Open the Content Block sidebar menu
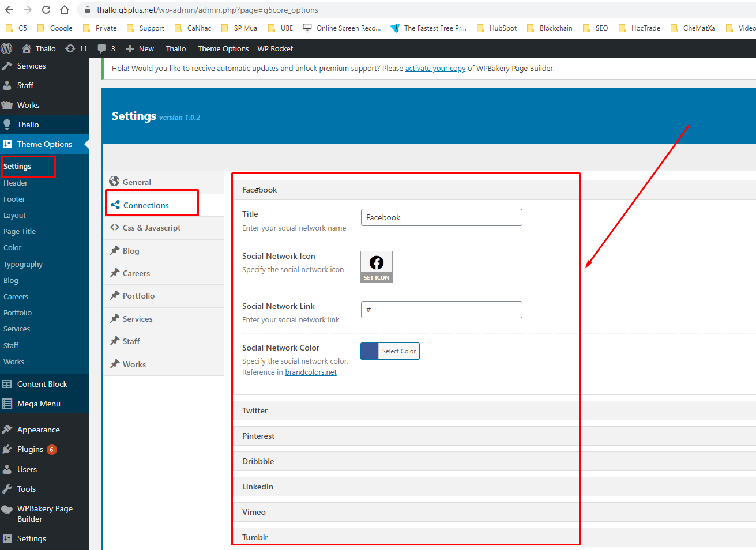Image resolution: width=756 pixels, height=550 pixels. pos(44,384)
